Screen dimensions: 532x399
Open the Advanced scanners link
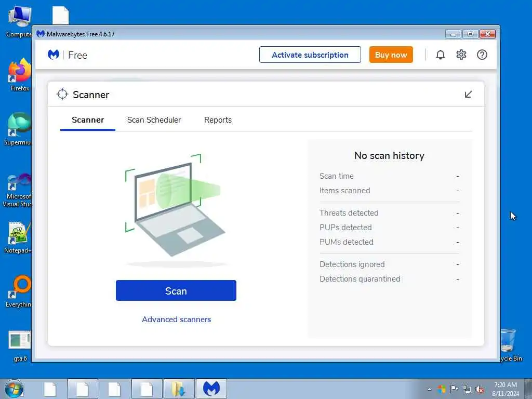[177, 320]
